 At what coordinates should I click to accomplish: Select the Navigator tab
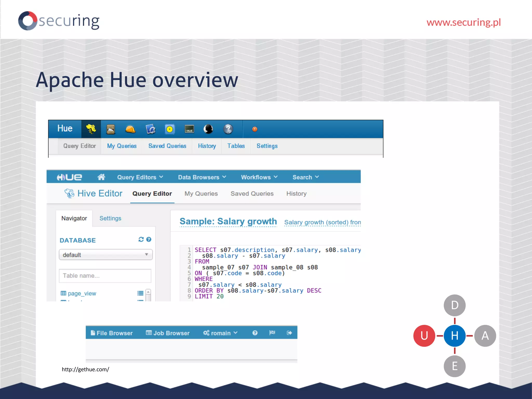[x=74, y=218]
